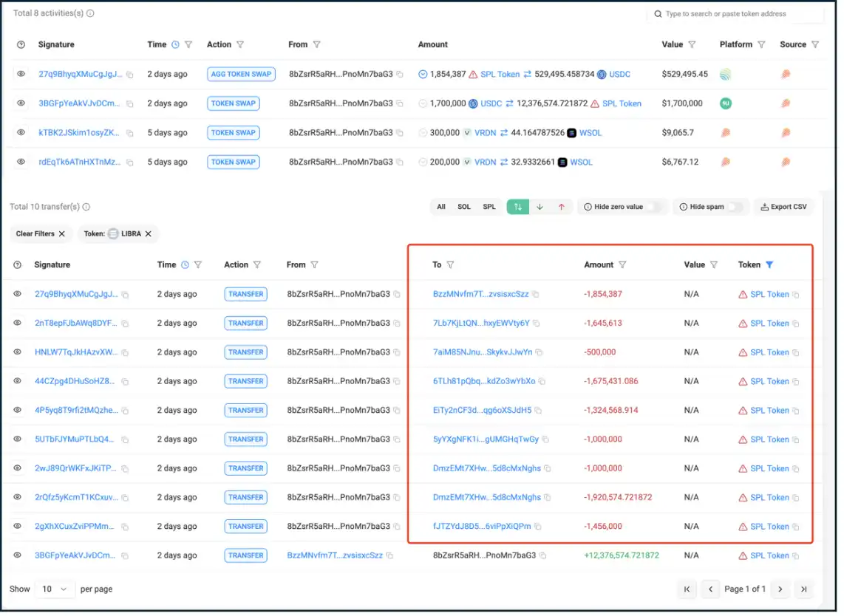Open the fJTZYdJ8D5 recipient address link
This screenshot has height=616, width=844.
tap(481, 527)
